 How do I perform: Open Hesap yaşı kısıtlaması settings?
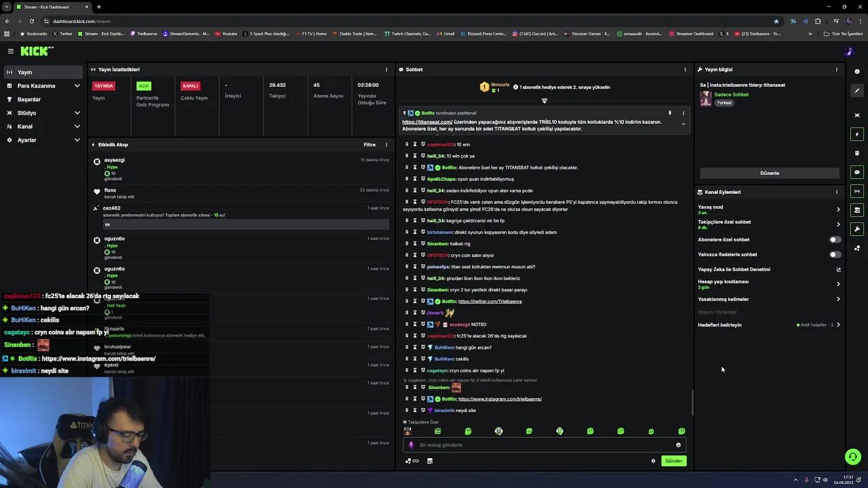tap(770, 284)
